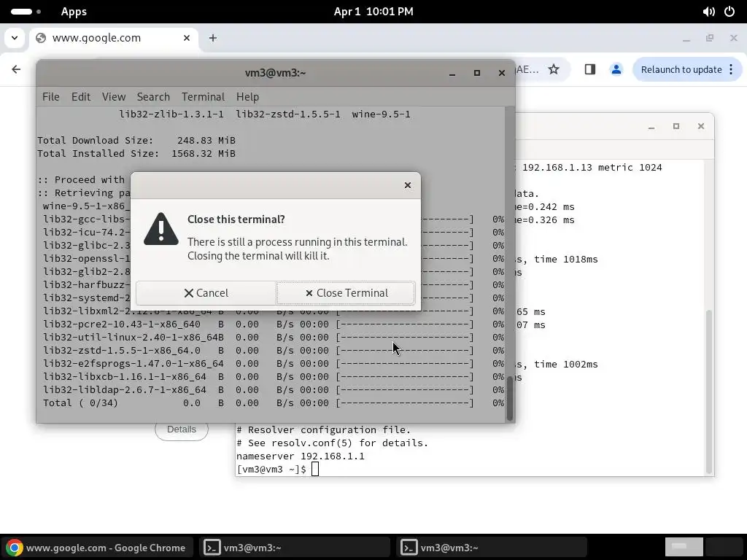
Task: Minimize the Chrome browser window
Action: (686, 38)
